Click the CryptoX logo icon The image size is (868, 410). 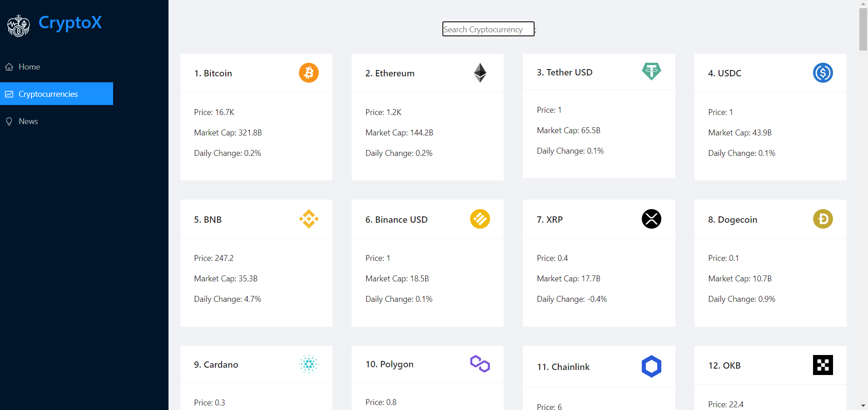click(19, 25)
